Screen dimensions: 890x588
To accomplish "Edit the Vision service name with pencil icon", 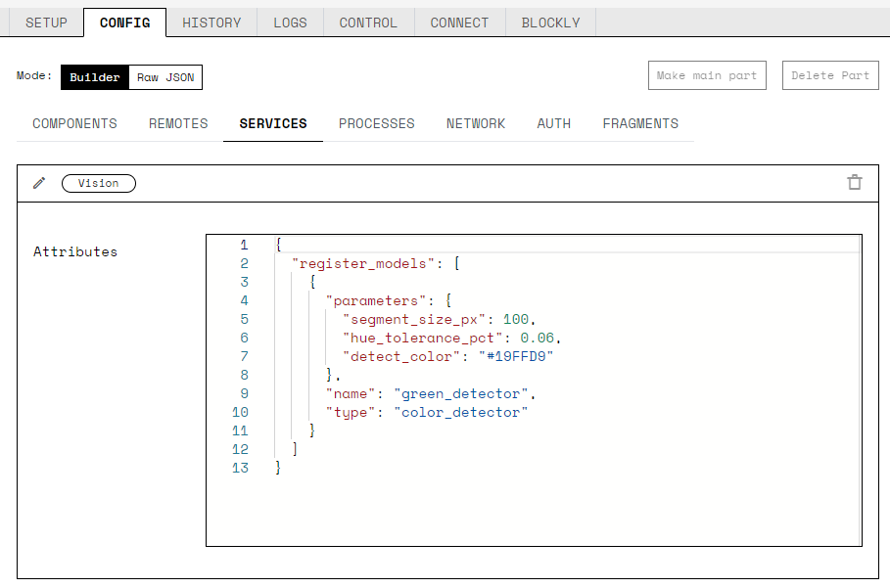I will 38,183.
